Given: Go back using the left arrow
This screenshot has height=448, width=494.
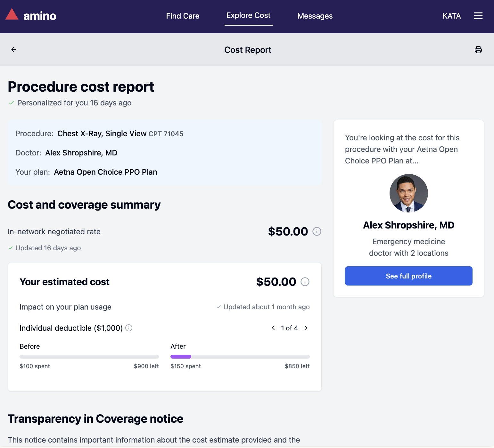Looking at the screenshot, I should [14, 50].
